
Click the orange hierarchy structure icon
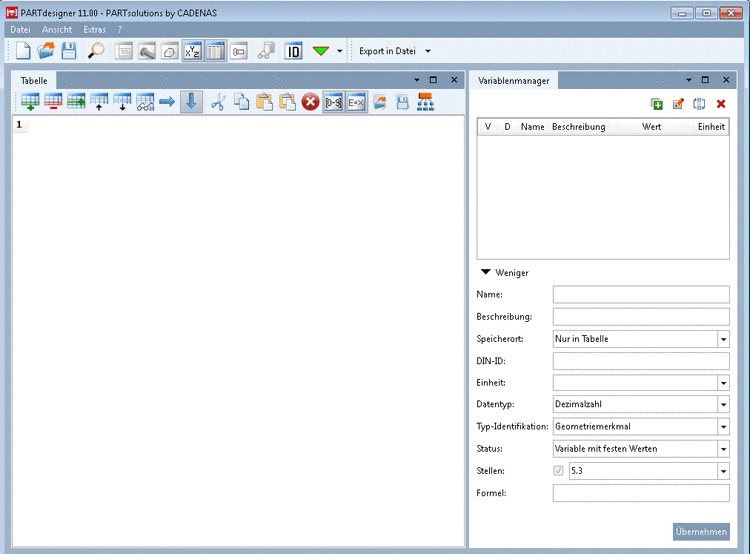coord(426,102)
